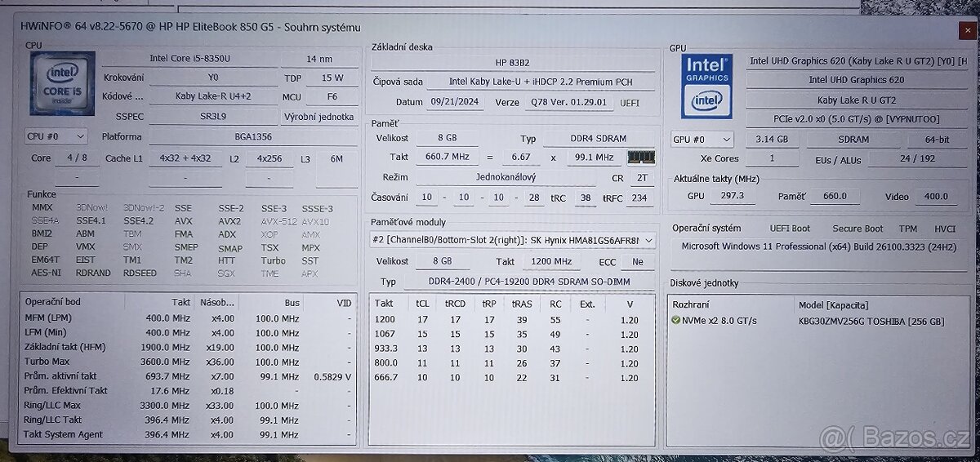This screenshot has height=462, width=980.
Task: Click the SSPEC value SR3L9
Action: pos(212,117)
